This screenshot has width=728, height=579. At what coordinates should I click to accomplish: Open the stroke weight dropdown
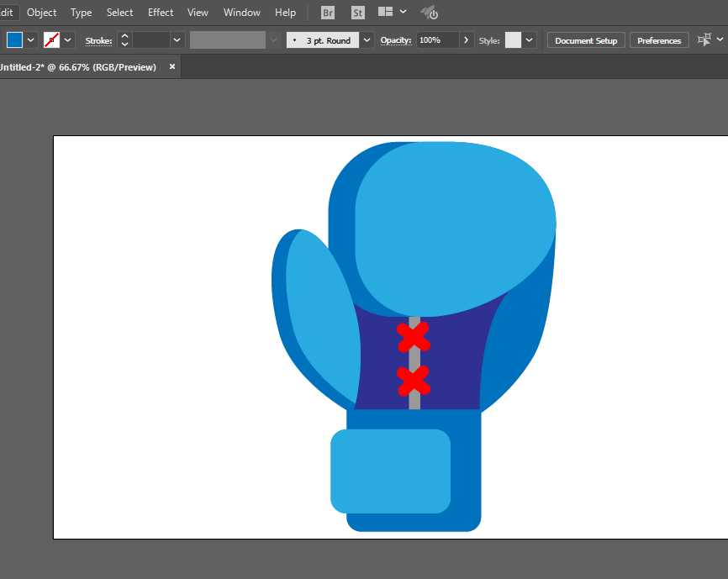(x=177, y=39)
